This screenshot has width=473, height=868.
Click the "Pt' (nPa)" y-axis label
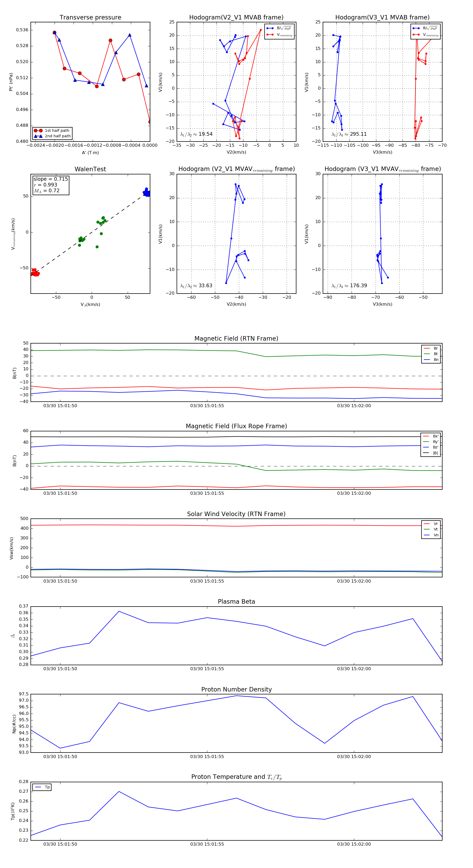pos(11,82)
